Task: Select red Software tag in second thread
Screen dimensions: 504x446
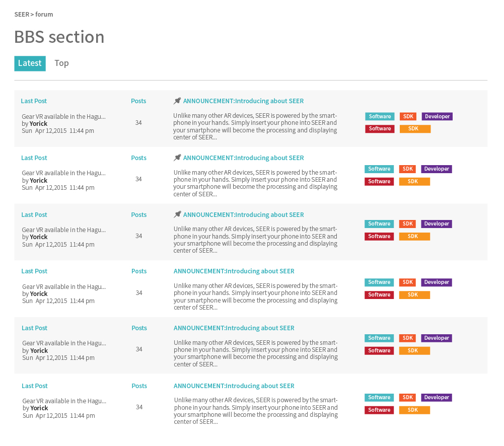Action: pyautogui.click(x=379, y=182)
